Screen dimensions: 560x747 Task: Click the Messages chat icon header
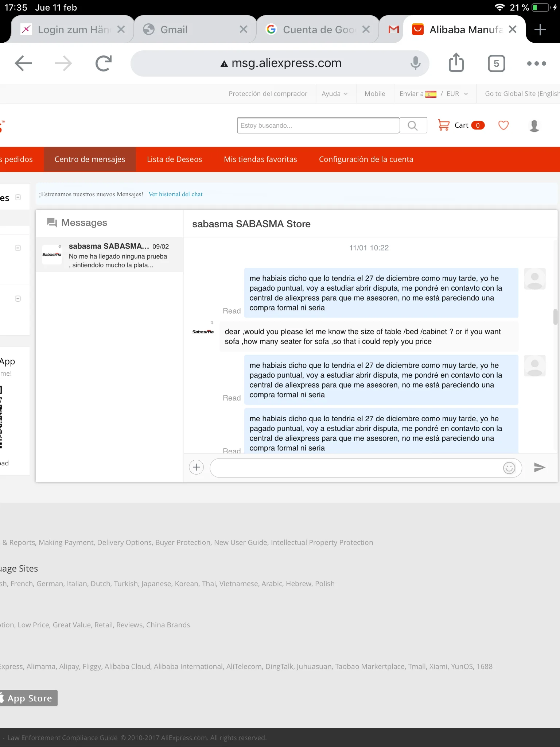pos(52,222)
